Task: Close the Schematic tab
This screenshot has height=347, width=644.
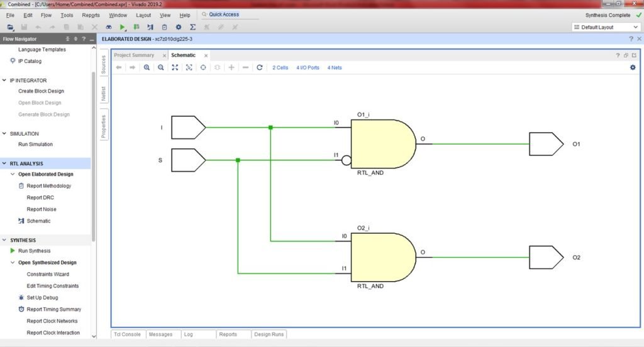Action: coord(206,55)
